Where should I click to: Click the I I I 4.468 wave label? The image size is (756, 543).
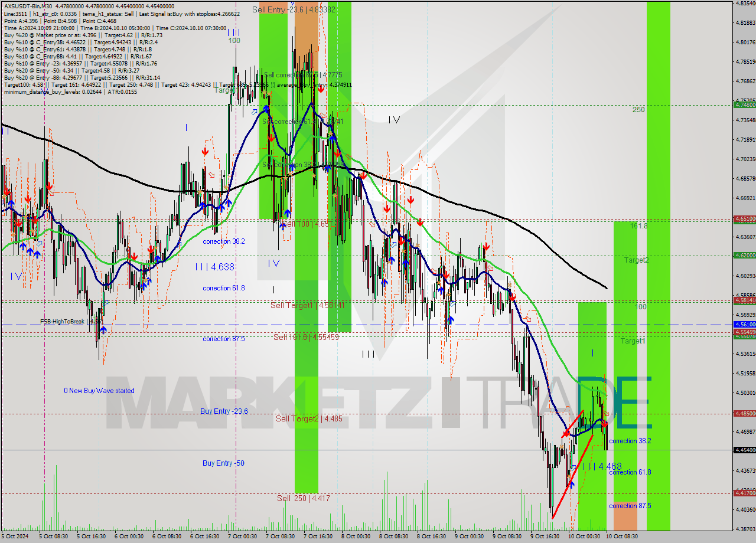tap(602, 466)
